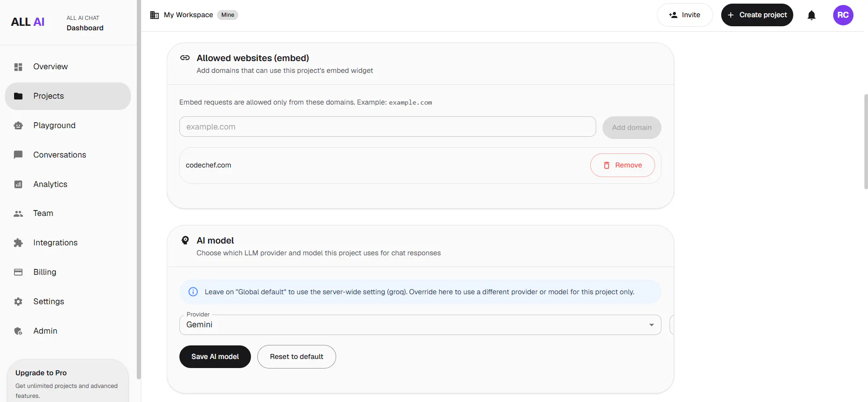
Task: Click the link icon beside Allowed websites
Action: tap(185, 57)
